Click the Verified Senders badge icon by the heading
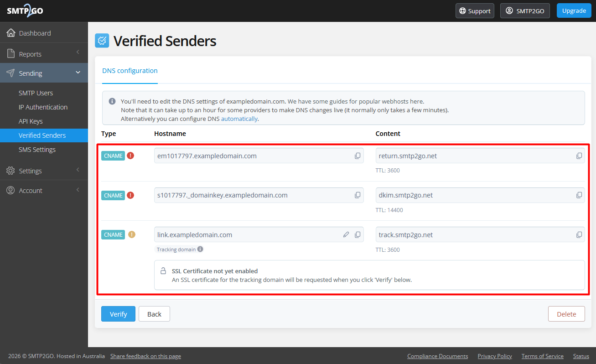 (102, 41)
